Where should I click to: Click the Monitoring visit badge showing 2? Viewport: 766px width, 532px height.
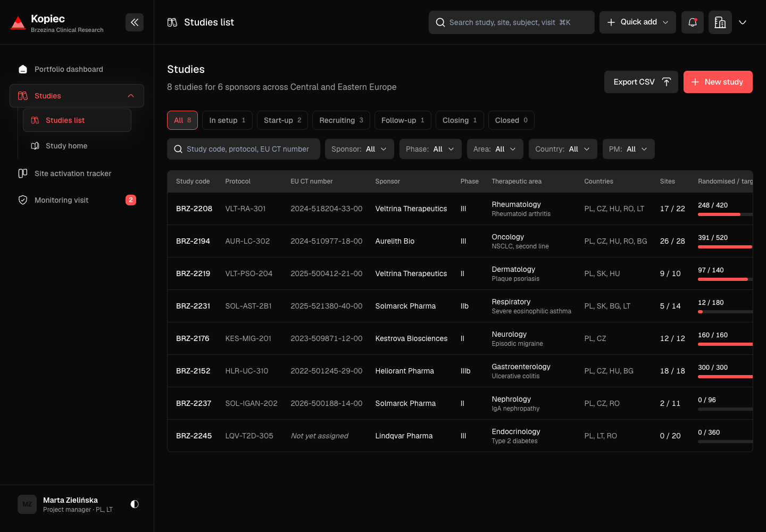pyautogui.click(x=131, y=200)
